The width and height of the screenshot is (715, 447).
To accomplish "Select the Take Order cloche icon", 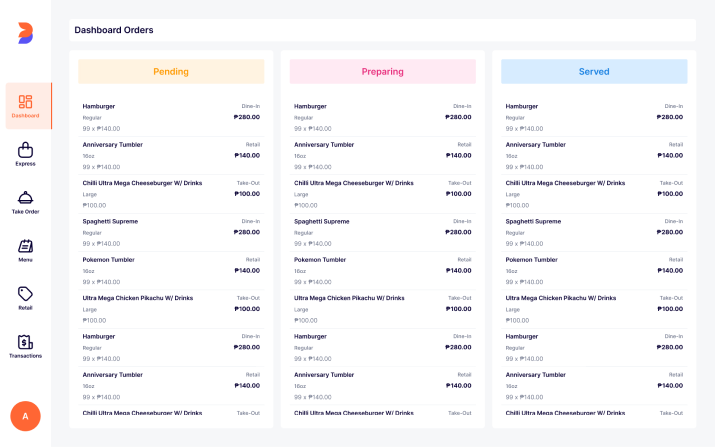I will point(25,198).
